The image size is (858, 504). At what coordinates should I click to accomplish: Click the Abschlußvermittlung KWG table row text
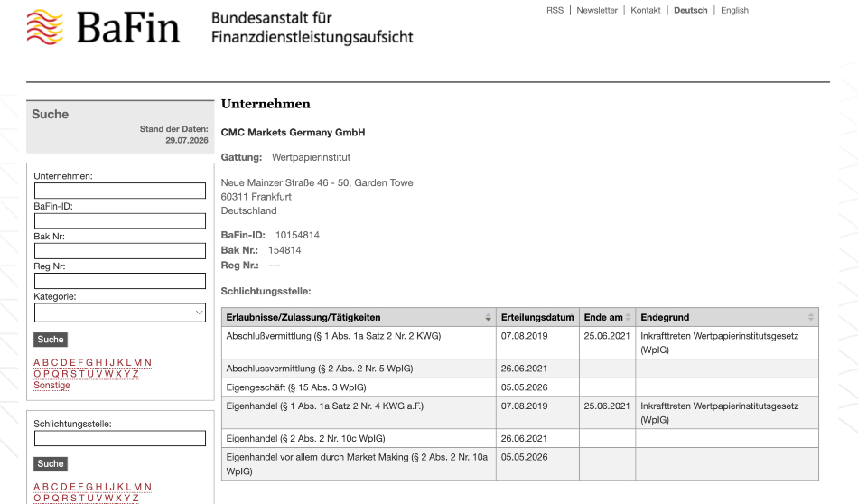pyautogui.click(x=333, y=336)
